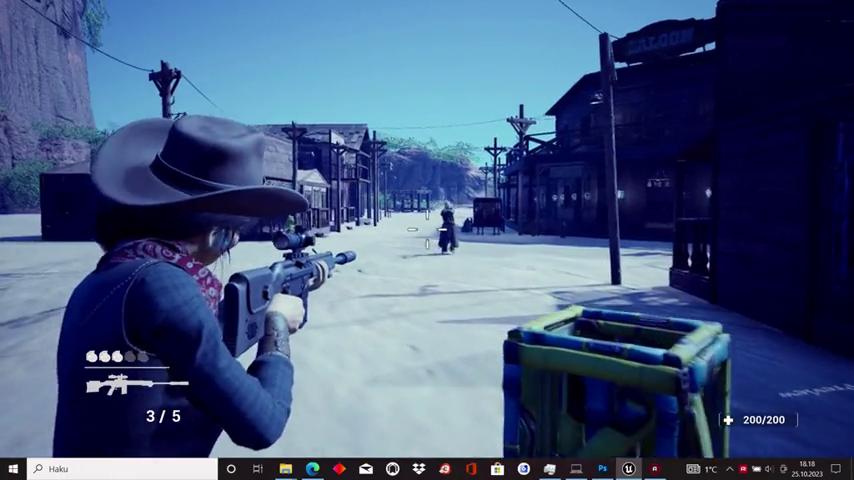Switch to Unreal Engine taskbar icon

[x=629, y=469]
